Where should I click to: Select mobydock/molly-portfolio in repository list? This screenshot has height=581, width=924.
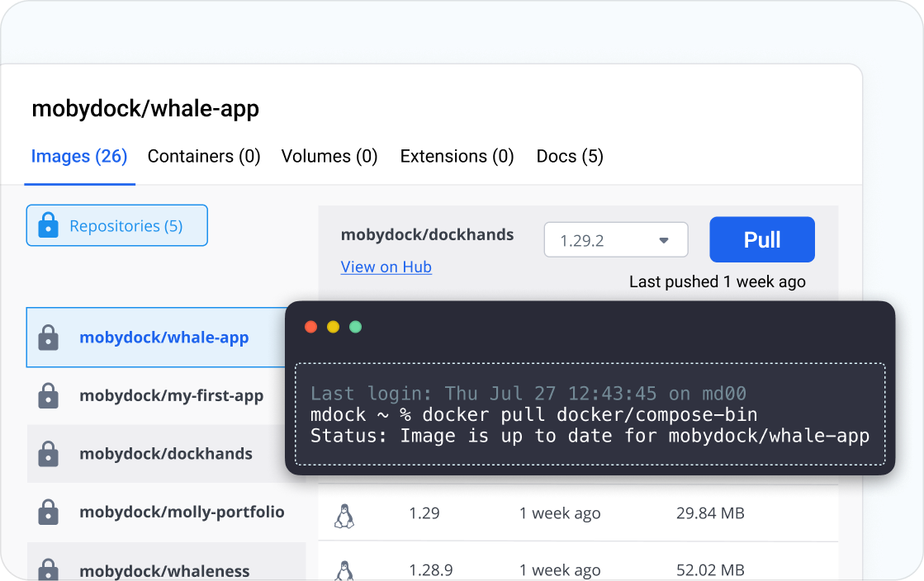coord(182,513)
